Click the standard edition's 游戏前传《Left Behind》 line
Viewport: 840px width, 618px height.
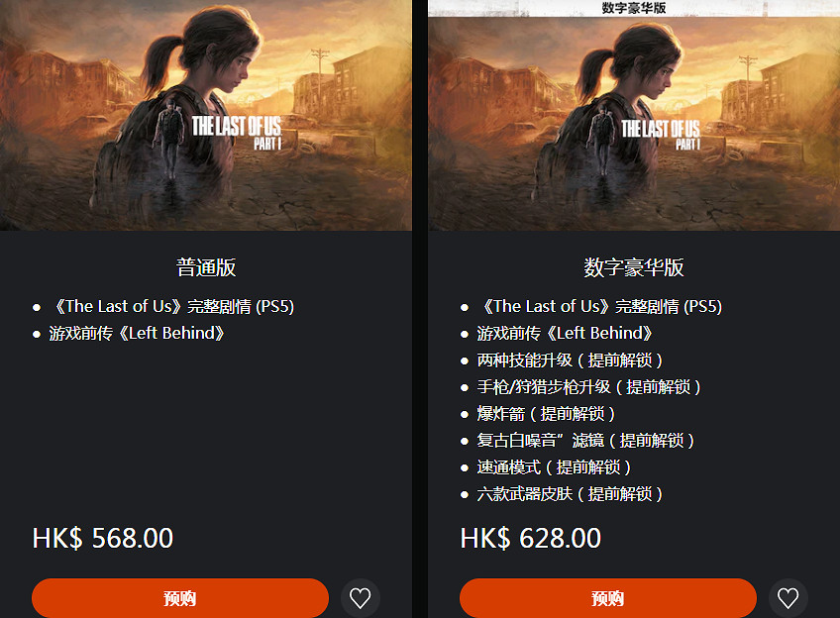137,334
